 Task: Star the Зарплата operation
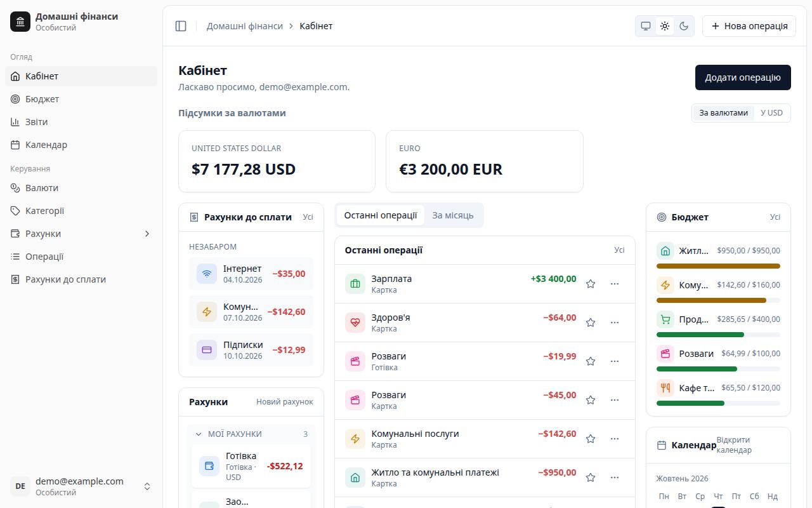[591, 284]
